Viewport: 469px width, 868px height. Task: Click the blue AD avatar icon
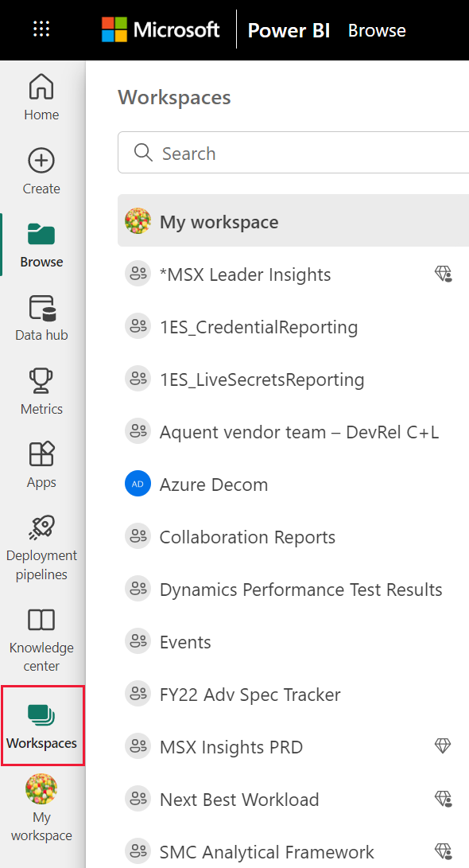(x=138, y=484)
